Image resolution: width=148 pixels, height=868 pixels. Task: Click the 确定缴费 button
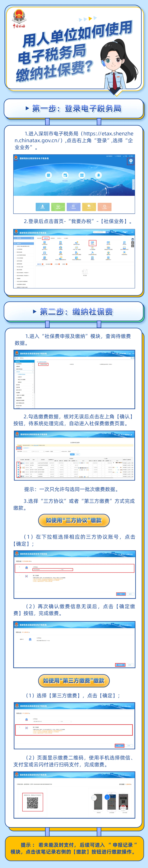click(120, 665)
